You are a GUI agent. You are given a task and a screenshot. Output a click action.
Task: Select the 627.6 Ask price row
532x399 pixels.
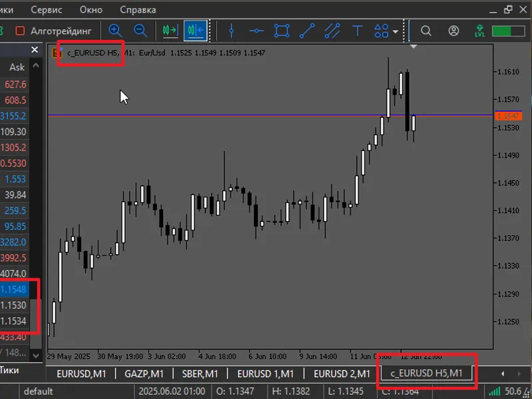pos(13,84)
